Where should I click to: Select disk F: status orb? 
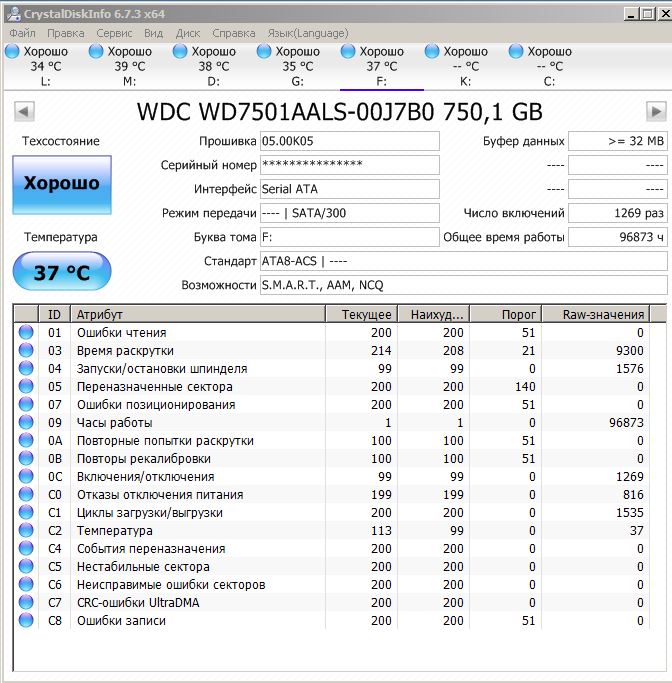pyautogui.click(x=348, y=51)
